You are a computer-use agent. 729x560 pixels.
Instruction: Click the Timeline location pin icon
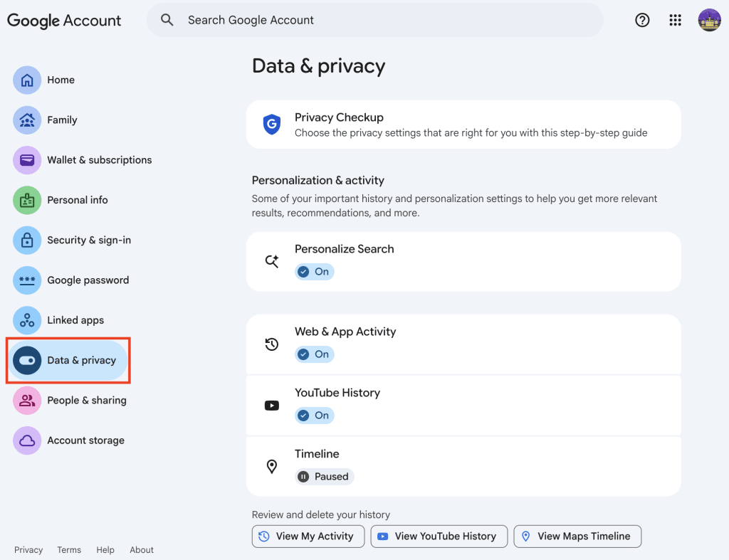272,466
